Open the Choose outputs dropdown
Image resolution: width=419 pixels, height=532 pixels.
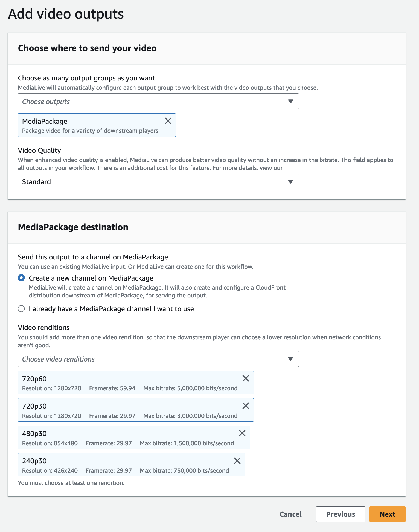click(153, 102)
